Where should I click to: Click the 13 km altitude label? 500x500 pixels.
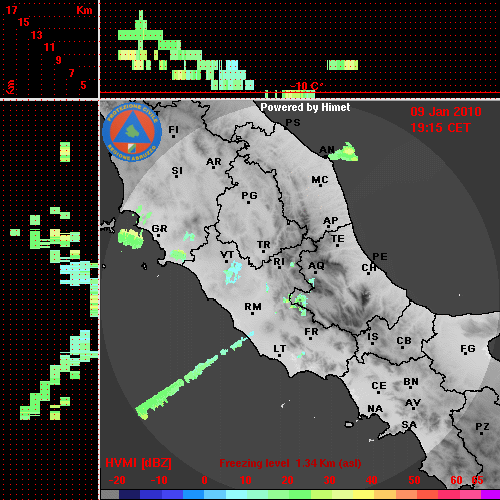(37, 35)
